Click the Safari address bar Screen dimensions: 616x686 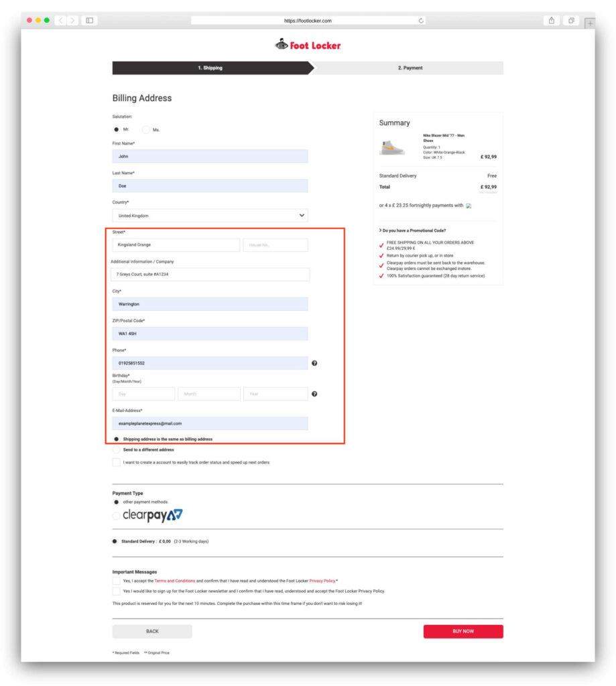(308, 21)
